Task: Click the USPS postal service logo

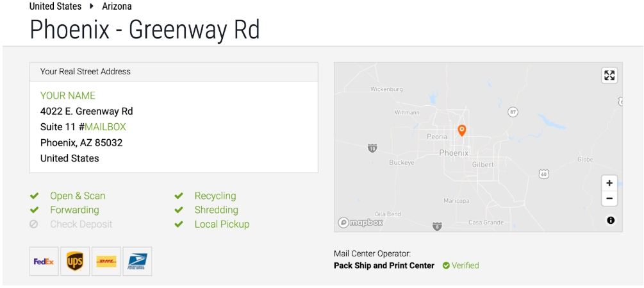Action: pos(138,261)
